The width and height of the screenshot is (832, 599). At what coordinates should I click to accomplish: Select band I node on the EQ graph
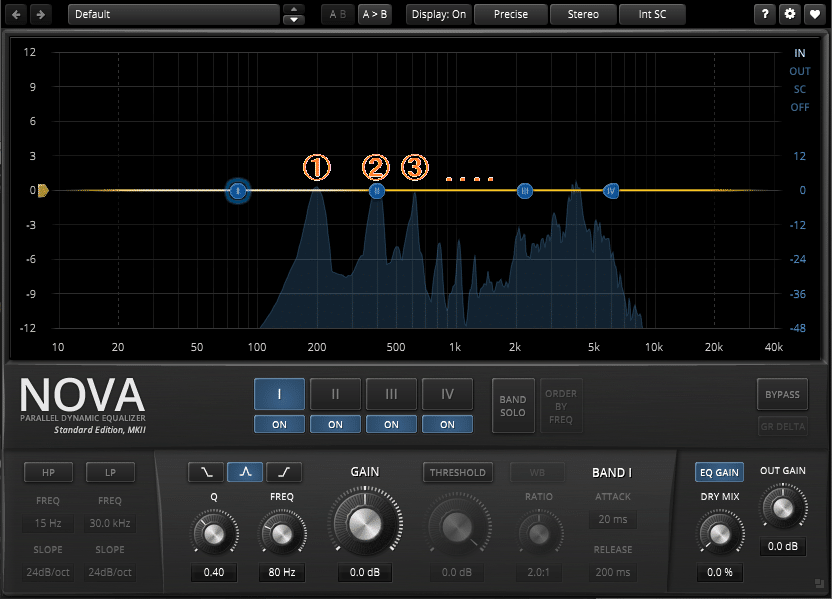pos(238,190)
